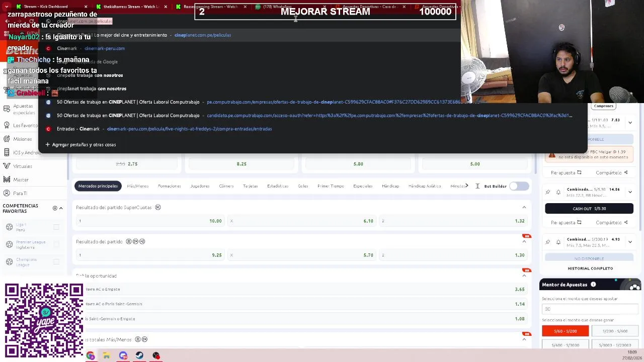
Task: Switch to Córners tab
Action: (226, 186)
